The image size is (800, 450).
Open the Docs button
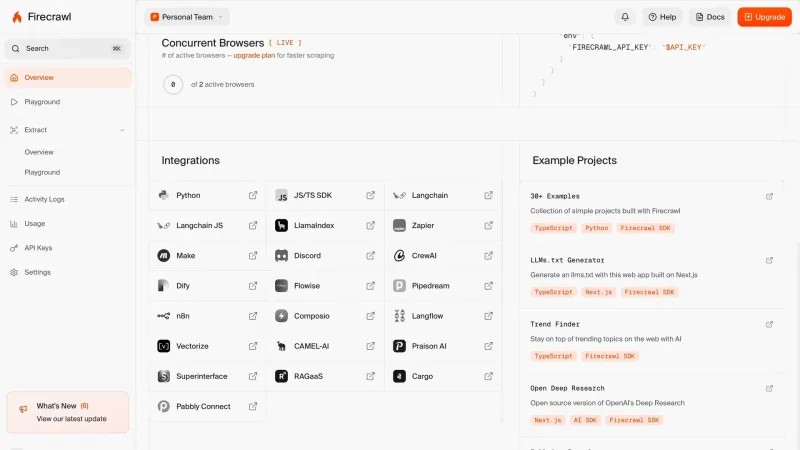[x=710, y=17]
